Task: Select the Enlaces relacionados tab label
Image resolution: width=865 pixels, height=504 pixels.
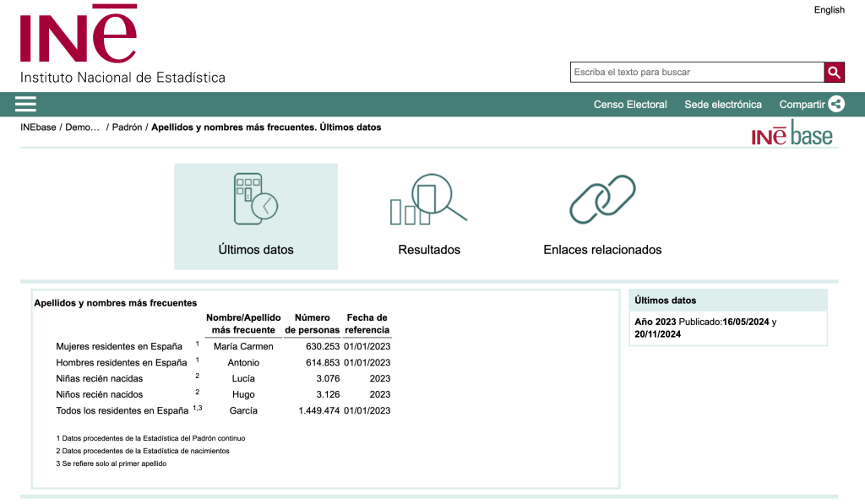Action: (602, 250)
